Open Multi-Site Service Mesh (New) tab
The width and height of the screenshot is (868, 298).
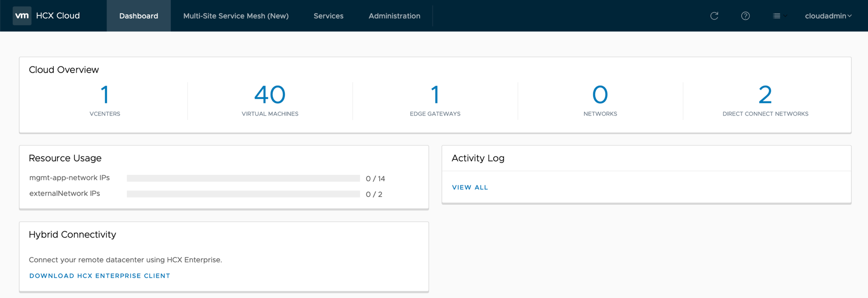(236, 16)
